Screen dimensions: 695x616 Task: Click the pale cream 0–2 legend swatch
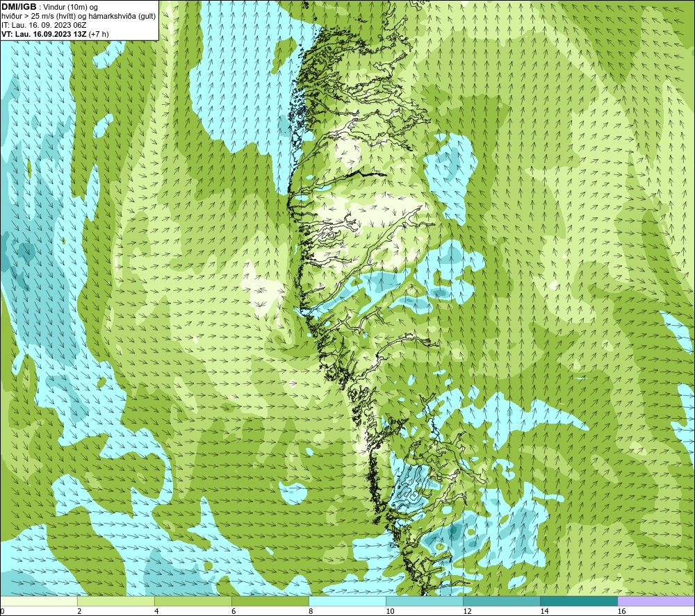(x=39, y=601)
